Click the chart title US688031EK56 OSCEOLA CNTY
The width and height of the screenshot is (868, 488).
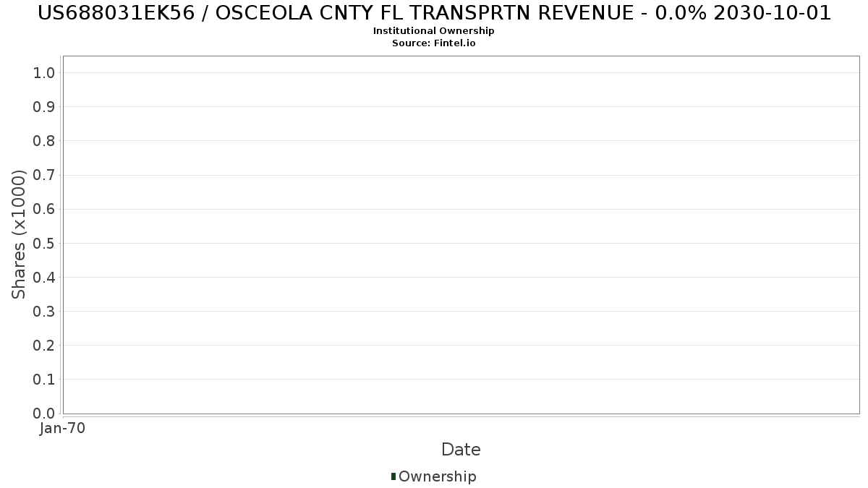[434, 12]
